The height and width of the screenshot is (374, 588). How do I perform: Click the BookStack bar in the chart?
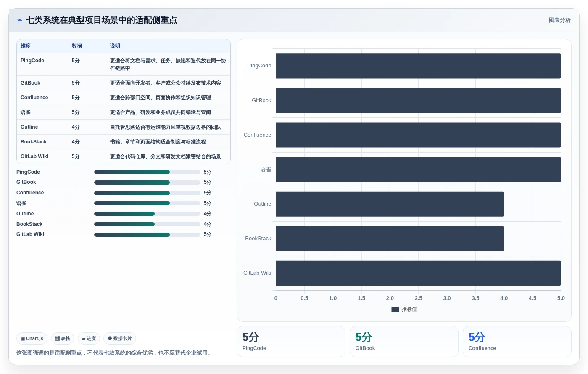coord(390,239)
